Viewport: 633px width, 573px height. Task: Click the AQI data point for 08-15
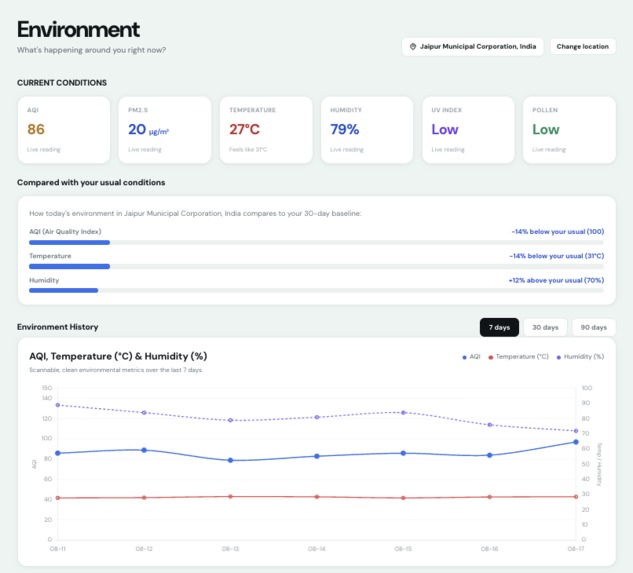pos(403,453)
